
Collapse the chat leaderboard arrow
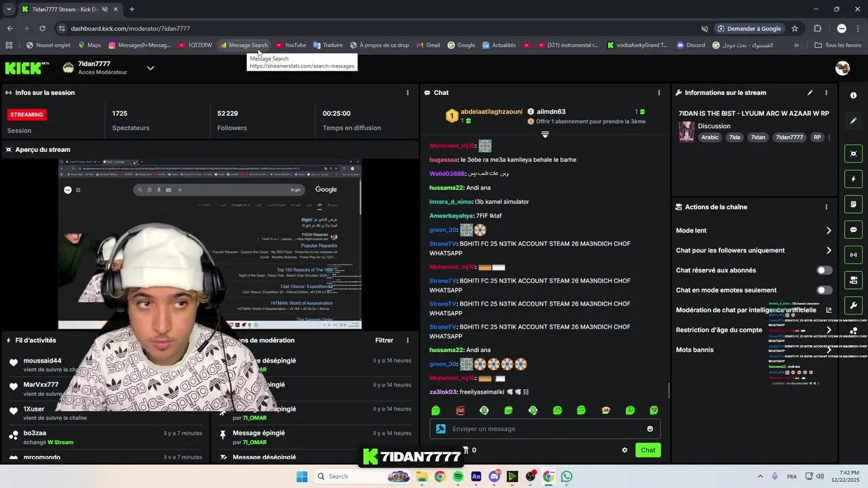tap(545, 135)
